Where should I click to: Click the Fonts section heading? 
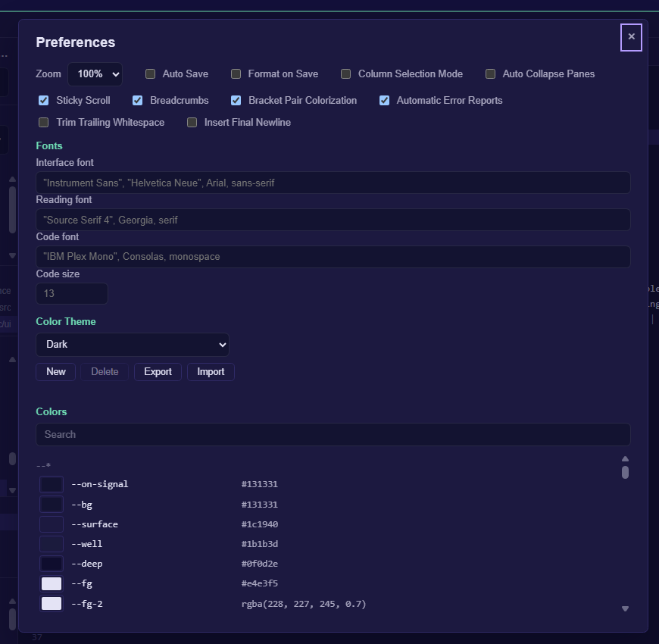tap(49, 146)
